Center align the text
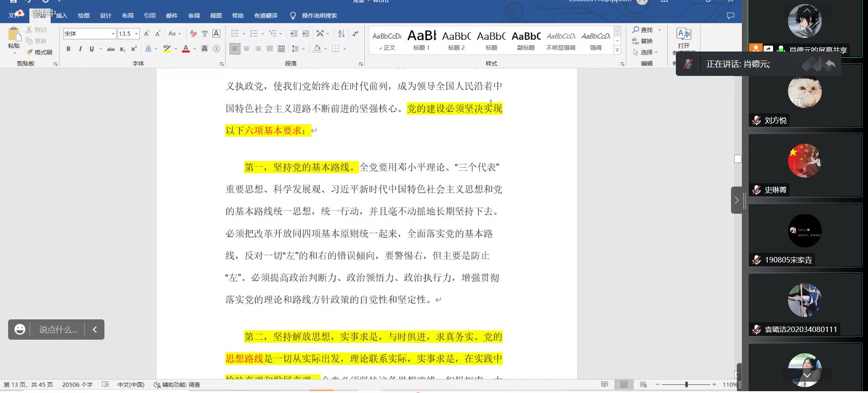Image resolution: width=868 pixels, height=393 pixels. [246, 49]
